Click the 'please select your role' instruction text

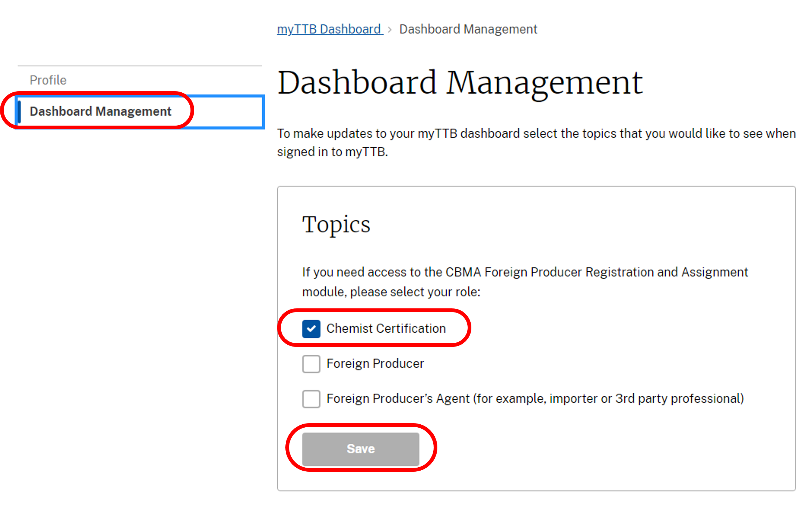click(x=525, y=282)
